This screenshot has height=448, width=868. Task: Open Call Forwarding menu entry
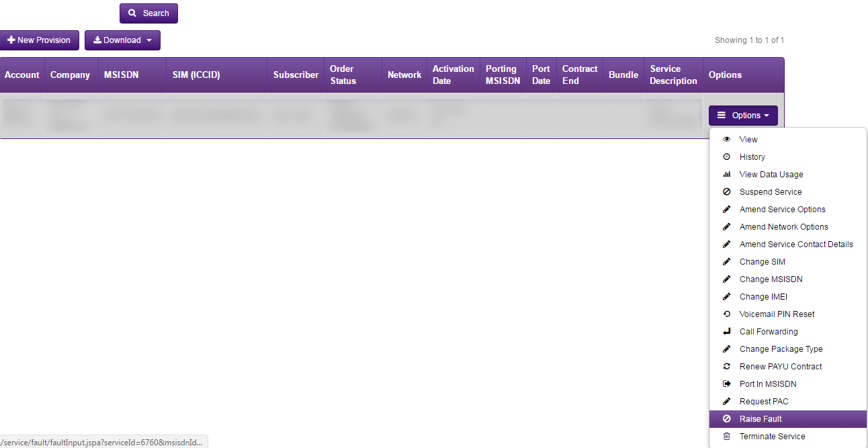click(787, 332)
